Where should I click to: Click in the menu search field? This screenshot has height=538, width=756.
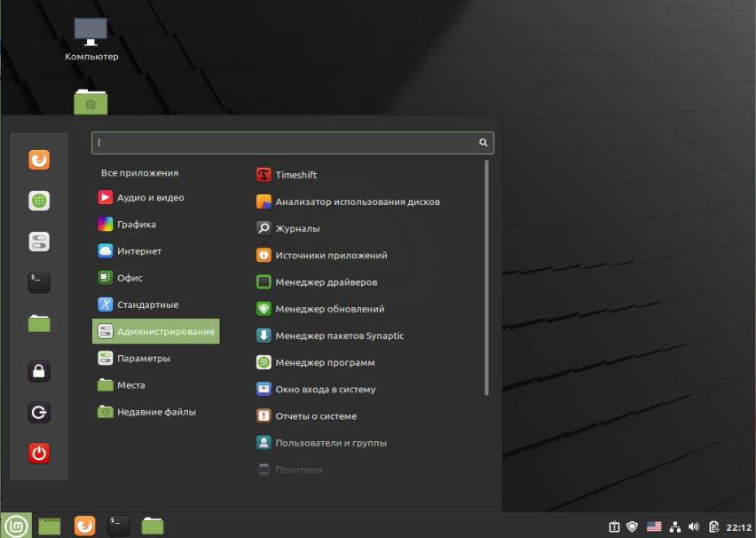click(293, 143)
